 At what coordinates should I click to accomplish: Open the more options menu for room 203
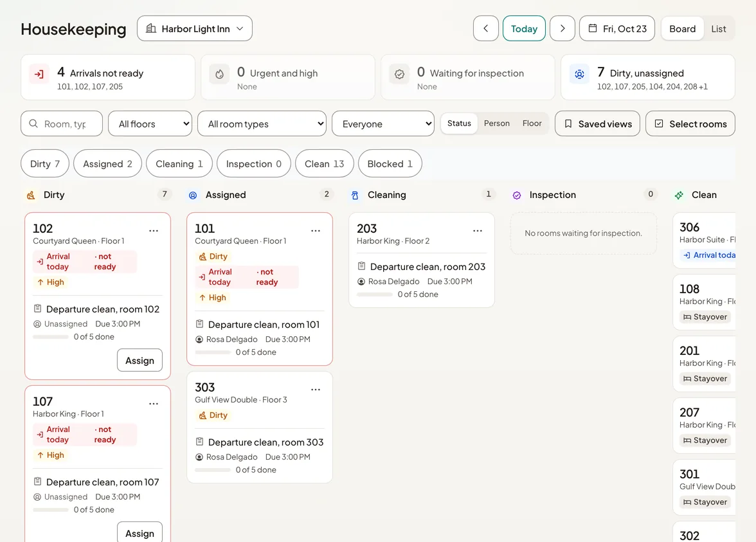[x=477, y=230]
